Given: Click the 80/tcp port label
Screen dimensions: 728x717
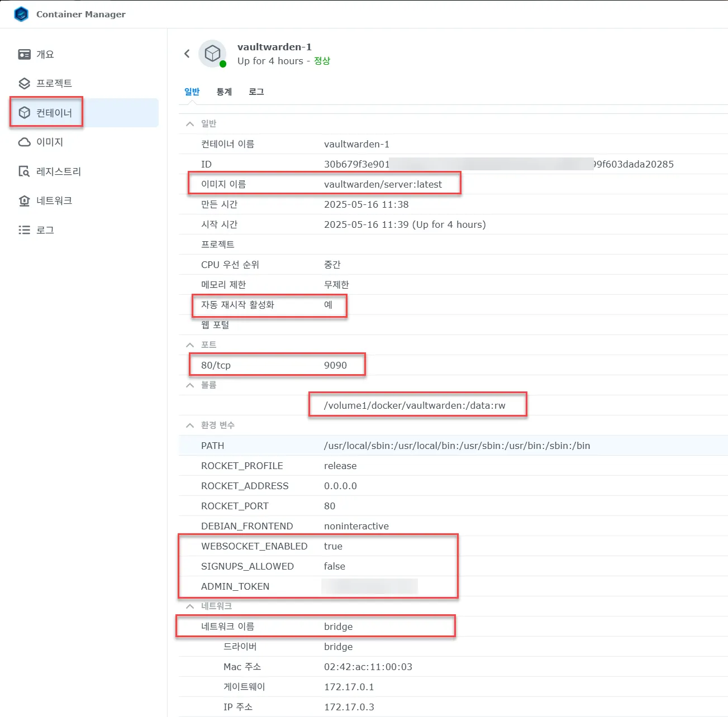Looking at the screenshot, I should point(216,365).
